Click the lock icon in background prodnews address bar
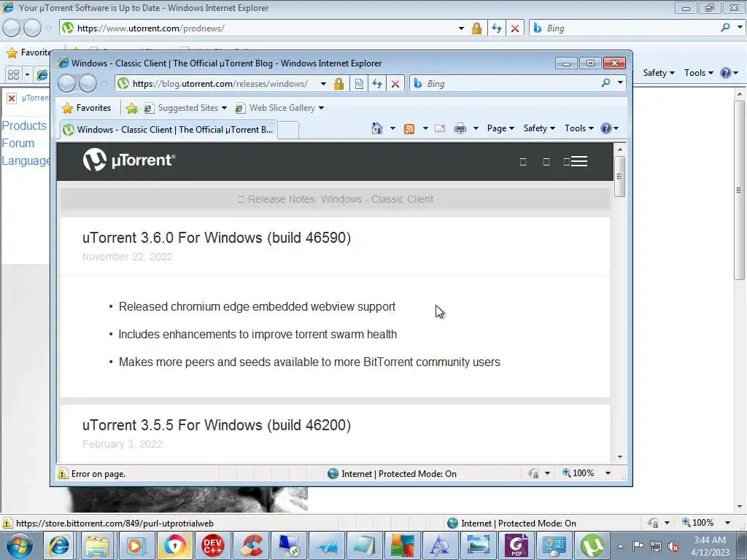The image size is (747, 560). 476,28
